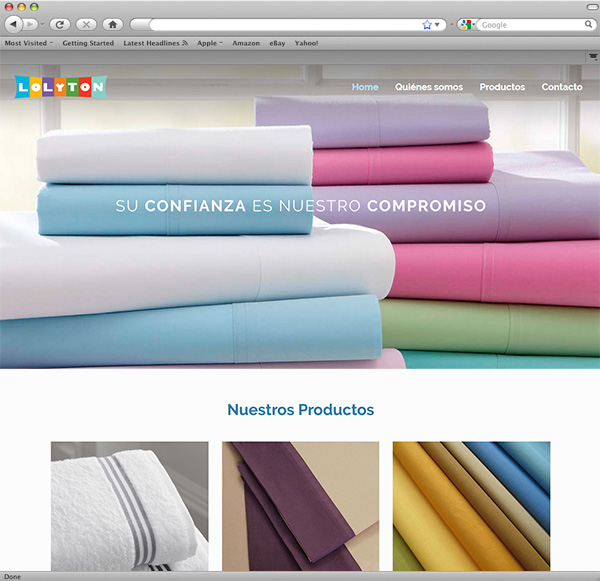Image resolution: width=600 pixels, height=581 pixels.
Task: Click the browser Forward arrow button
Action: [x=32, y=24]
